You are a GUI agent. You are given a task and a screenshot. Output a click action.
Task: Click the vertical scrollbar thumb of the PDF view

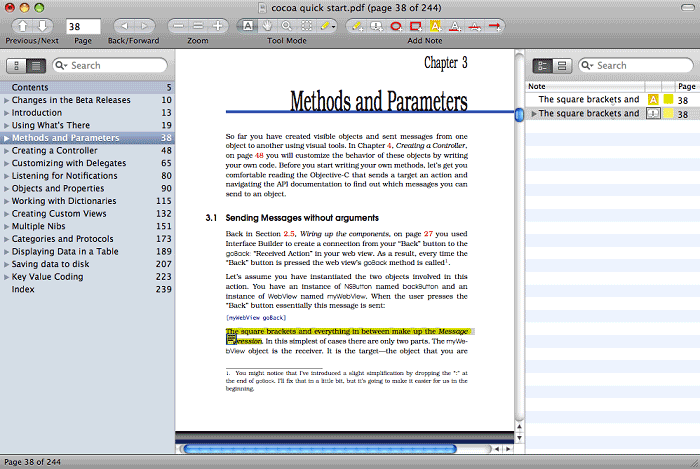click(x=519, y=115)
